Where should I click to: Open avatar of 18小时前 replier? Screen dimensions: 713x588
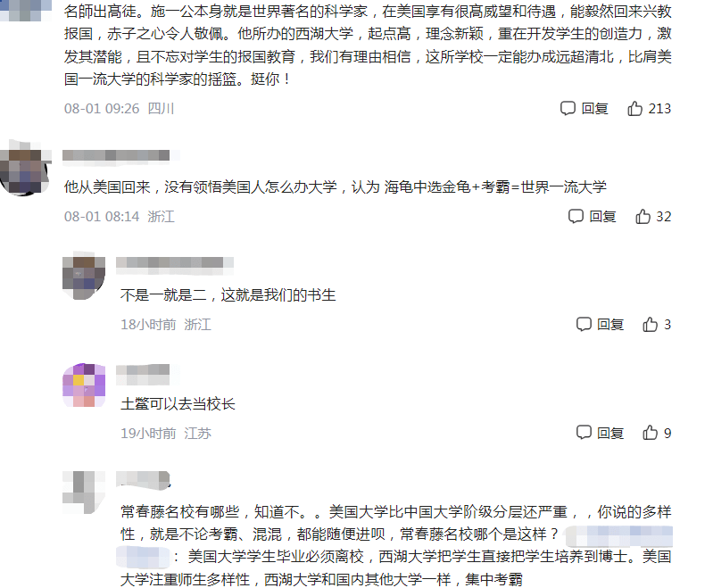click(84, 276)
